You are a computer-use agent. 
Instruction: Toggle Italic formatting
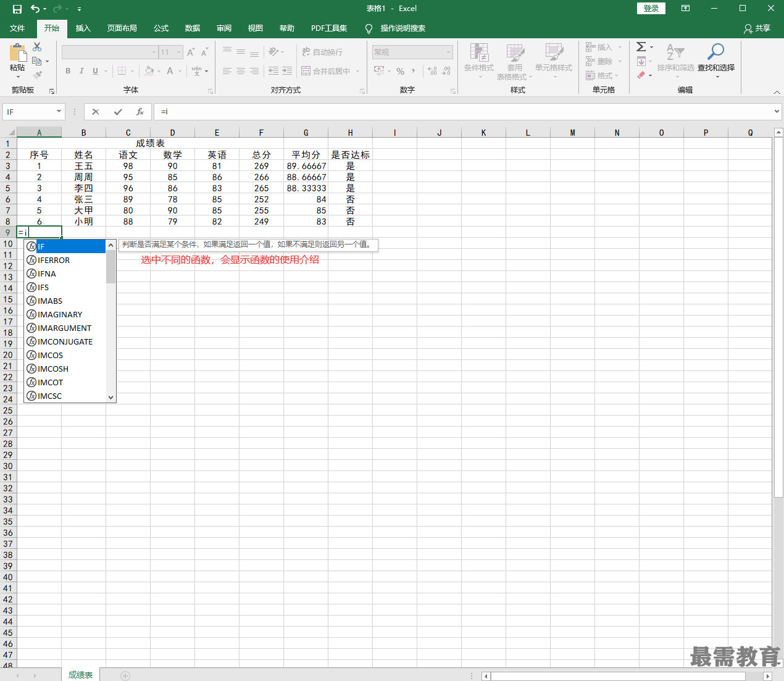point(81,71)
